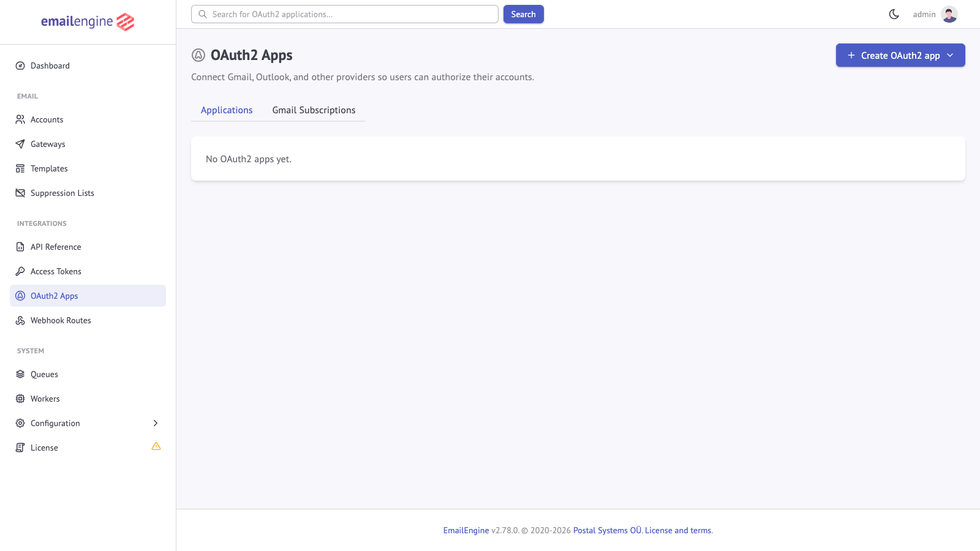The width and height of the screenshot is (980, 551).
Task: Click the OAuth2 Apps heading icon
Action: [x=198, y=55]
